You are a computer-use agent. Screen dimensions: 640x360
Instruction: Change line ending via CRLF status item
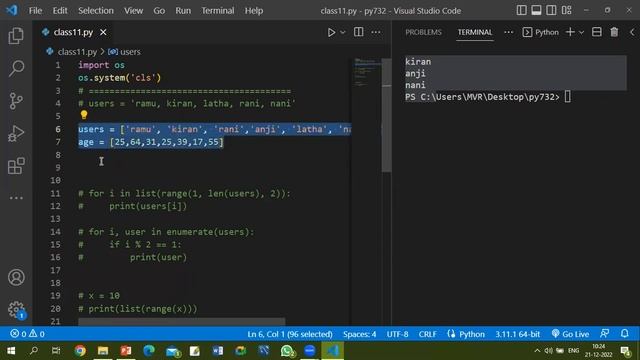coord(427,334)
